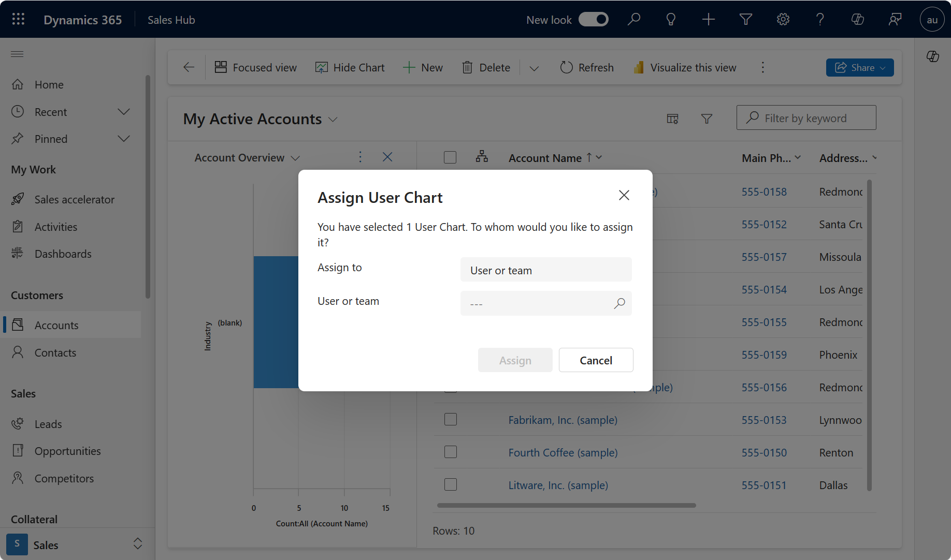Select all rows via the header checkbox

450,157
